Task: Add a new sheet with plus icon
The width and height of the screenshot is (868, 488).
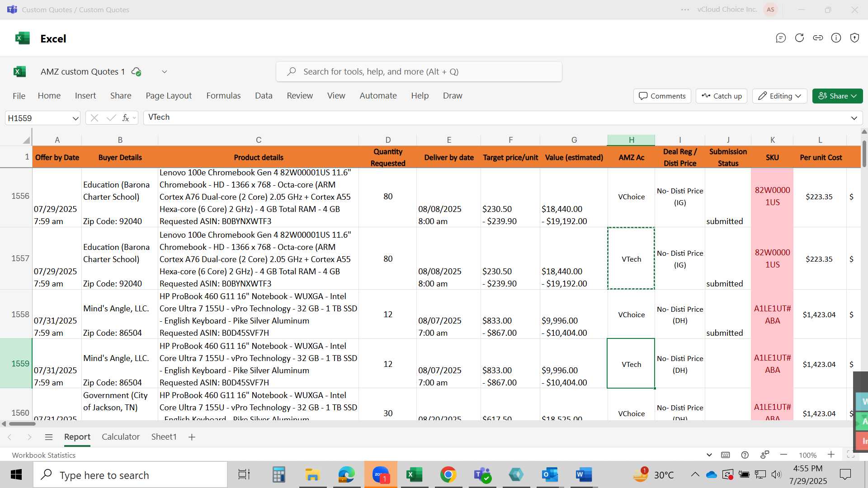Action: coord(192,437)
